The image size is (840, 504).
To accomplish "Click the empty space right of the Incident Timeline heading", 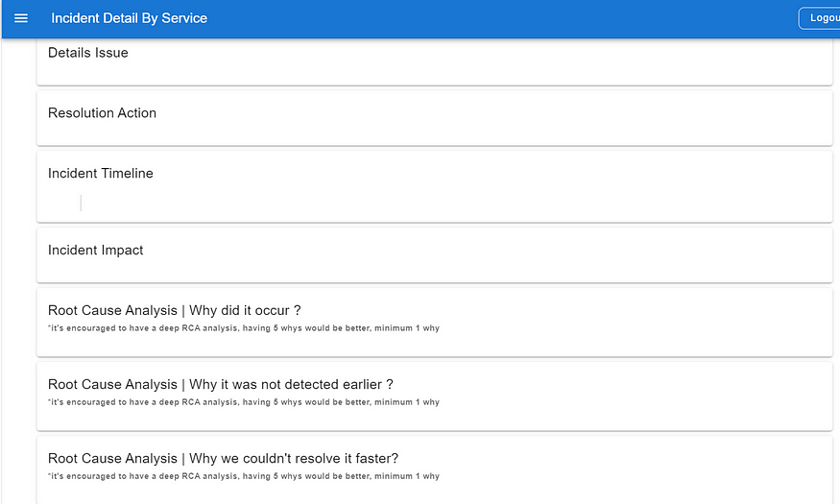I will [x=491, y=173].
